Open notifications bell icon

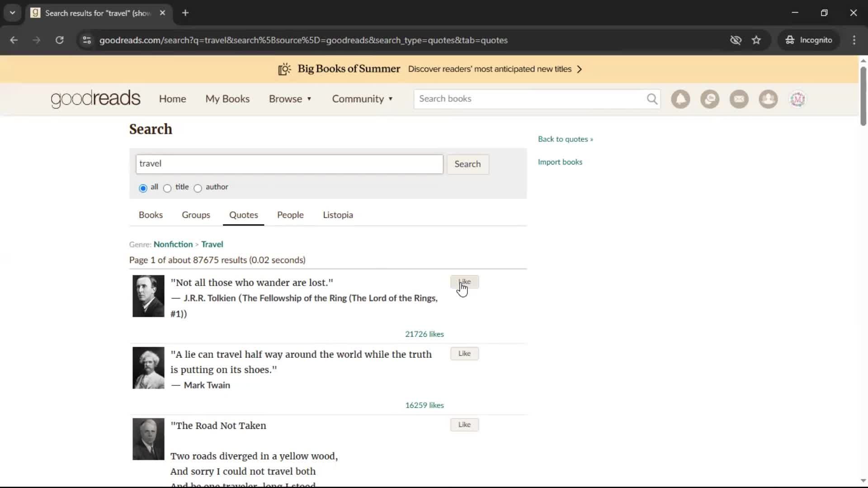click(x=680, y=99)
